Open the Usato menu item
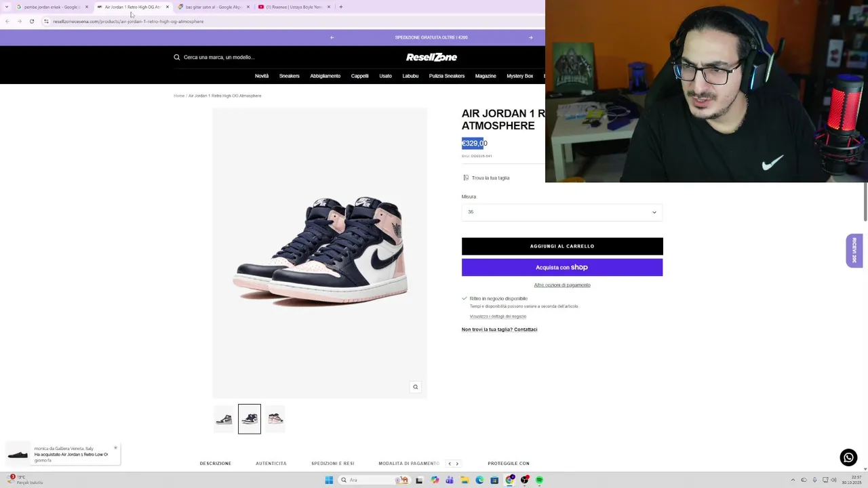Viewport: 868px width, 488px height. click(386, 76)
